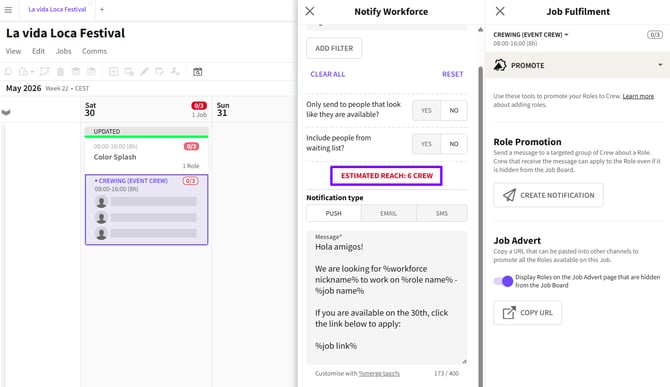Click the 0/3 badge in Job Fulfilment
Screen dimensions: 670x387
pos(655,35)
